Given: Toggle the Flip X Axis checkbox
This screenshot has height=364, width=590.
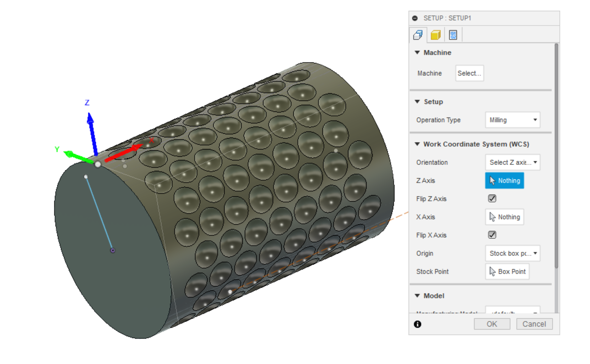Looking at the screenshot, I should click(492, 235).
